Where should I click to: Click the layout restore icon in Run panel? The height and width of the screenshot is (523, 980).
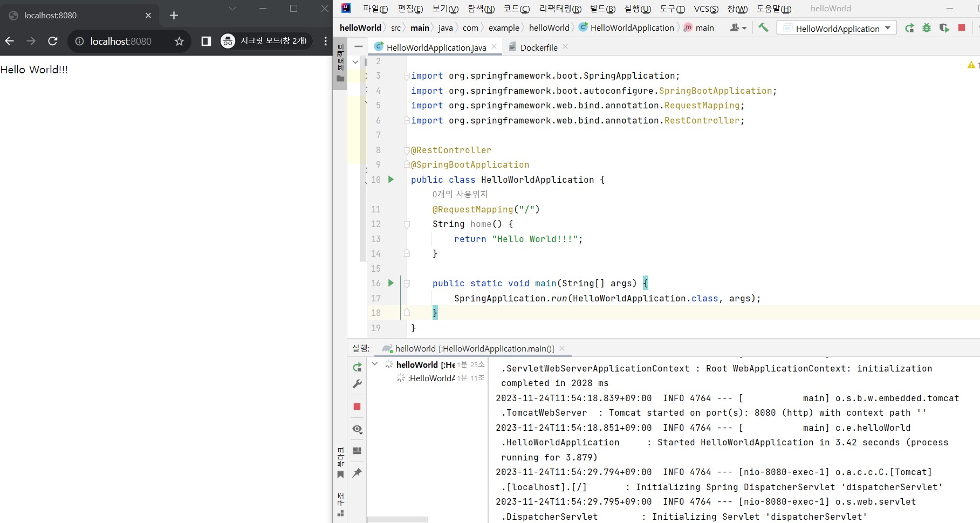tap(357, 451)
